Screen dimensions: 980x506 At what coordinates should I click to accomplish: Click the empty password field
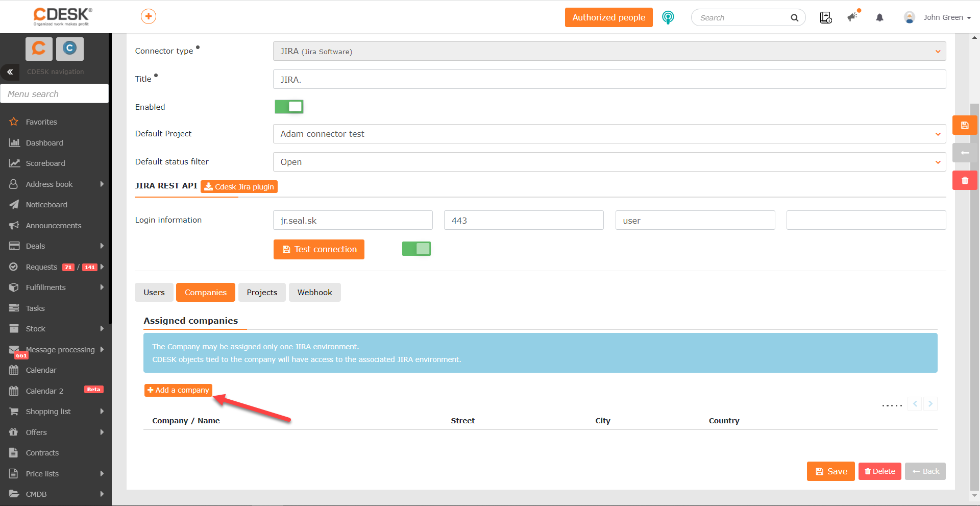pos(866,220)
